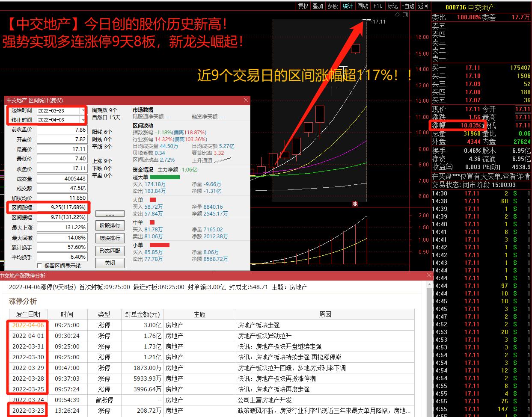Click the ...... button in the statistics dialog

click(x=110, y=213)
